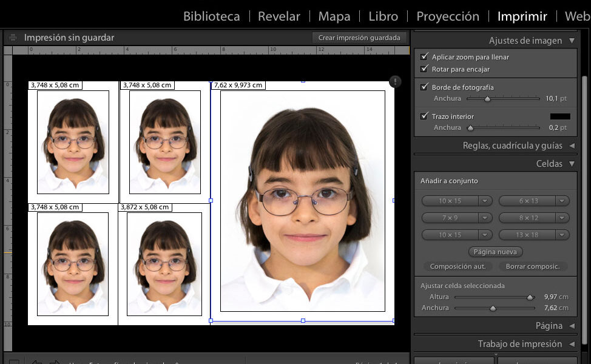
Task: Click the panel grip icon beside Impresión sin guardar
Action: [x=12, y=37]
